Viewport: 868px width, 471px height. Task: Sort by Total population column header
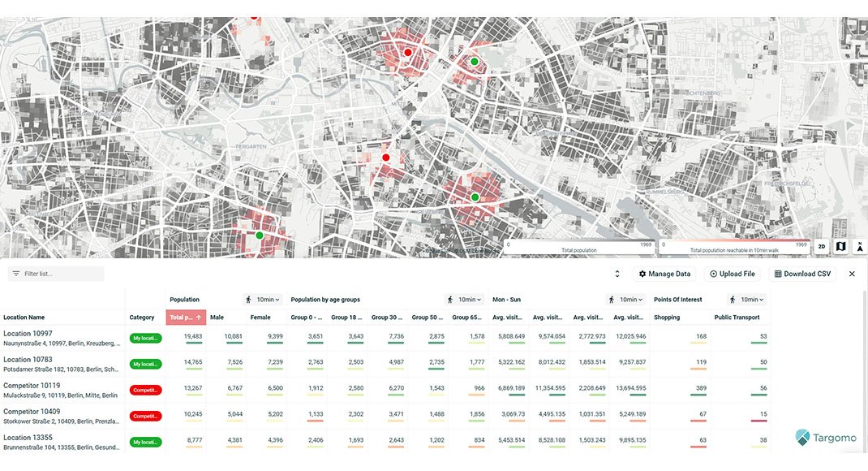pyautogui.click(x=186, y=318)
